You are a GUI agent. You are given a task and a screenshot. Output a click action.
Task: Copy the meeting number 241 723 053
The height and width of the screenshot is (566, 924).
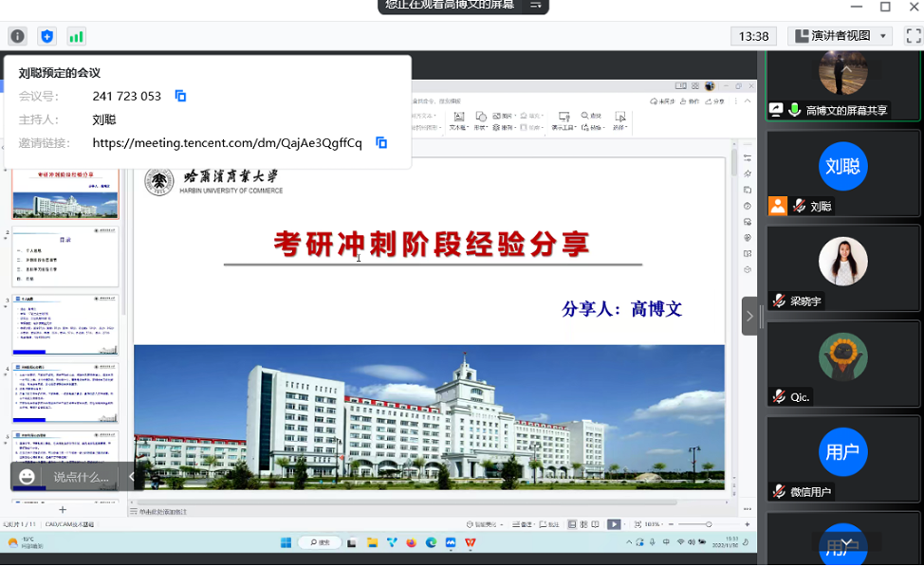coord(181,96)
